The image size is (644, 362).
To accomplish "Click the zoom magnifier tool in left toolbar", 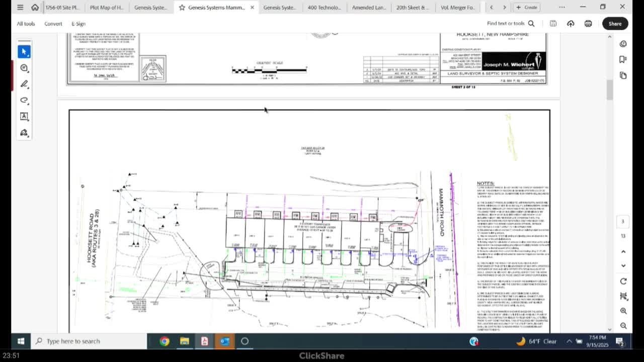I will click(x=24, y=68).
